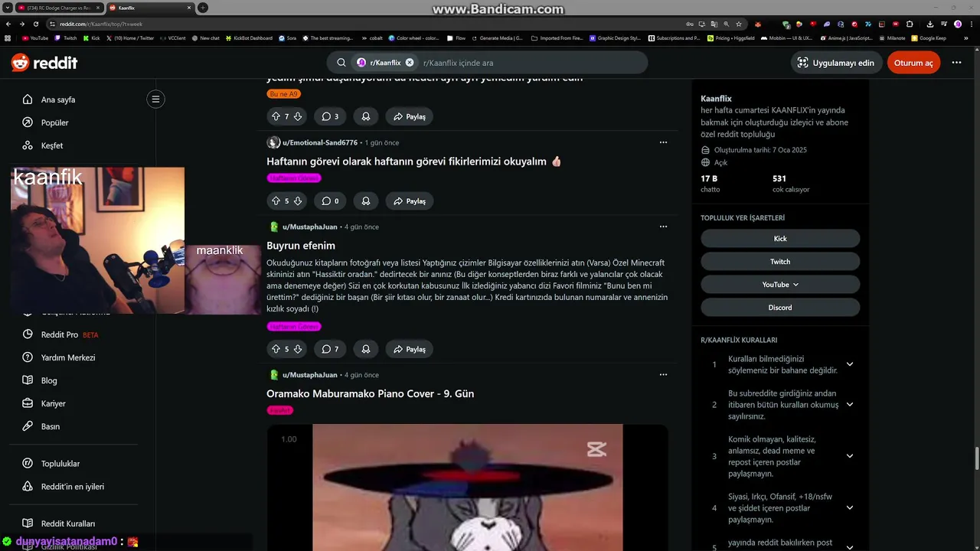
Task: Open options menu for Buyrun efenim post
Action: tap(663, 227)
